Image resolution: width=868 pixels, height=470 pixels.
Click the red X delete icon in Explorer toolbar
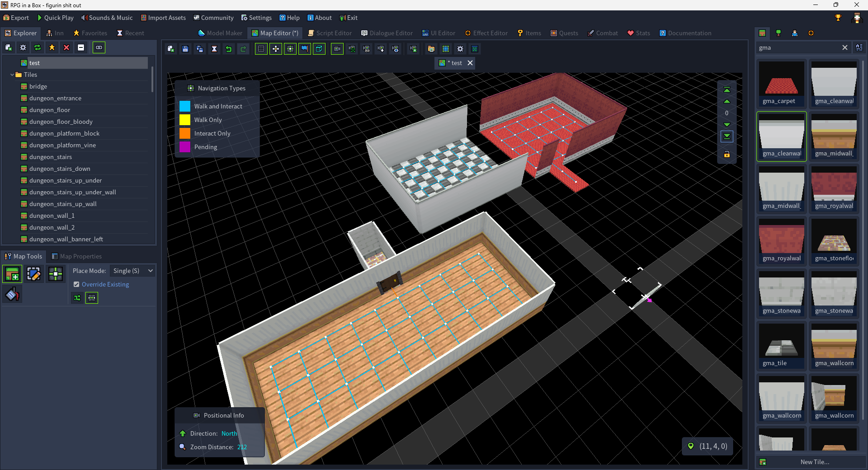(x=66, y=47)
